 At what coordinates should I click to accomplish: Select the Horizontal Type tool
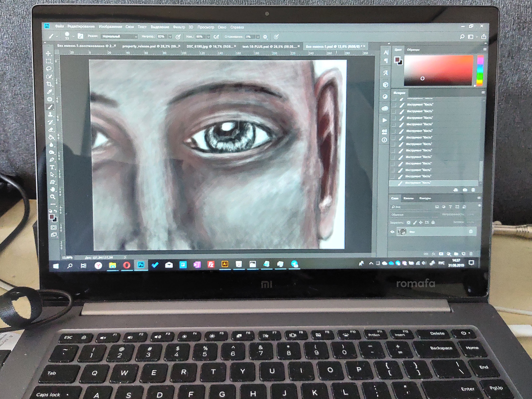pyautogui.click(x=52, y=167)
